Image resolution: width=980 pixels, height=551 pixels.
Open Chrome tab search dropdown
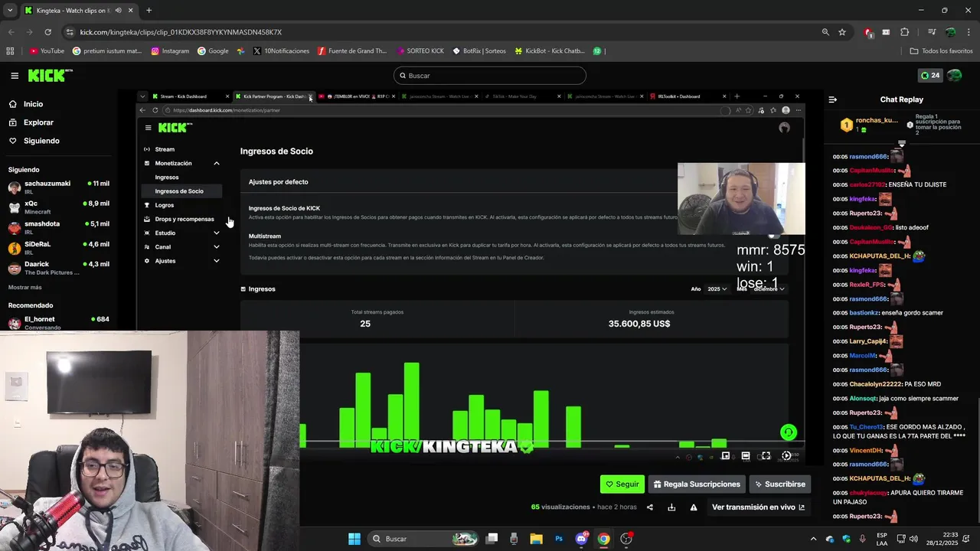(10, 11)
